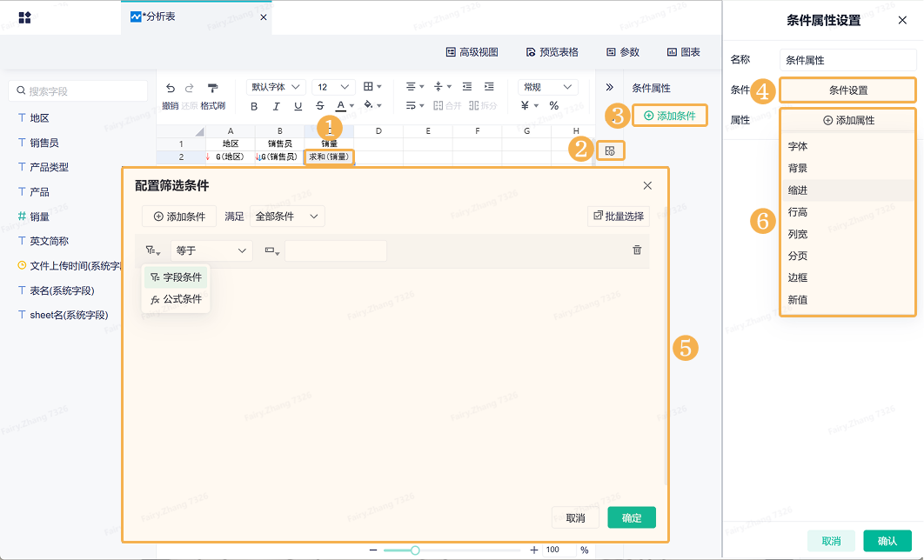
Task: Click the 条件设置 button
Action: 848,90
